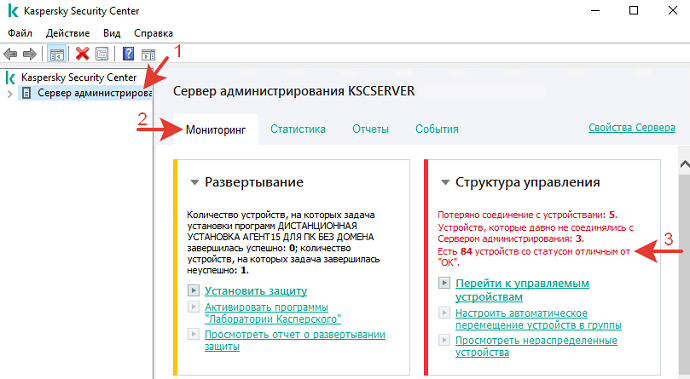Click Настроить автоматическое перемещение устройств в группы

point(539,319)
